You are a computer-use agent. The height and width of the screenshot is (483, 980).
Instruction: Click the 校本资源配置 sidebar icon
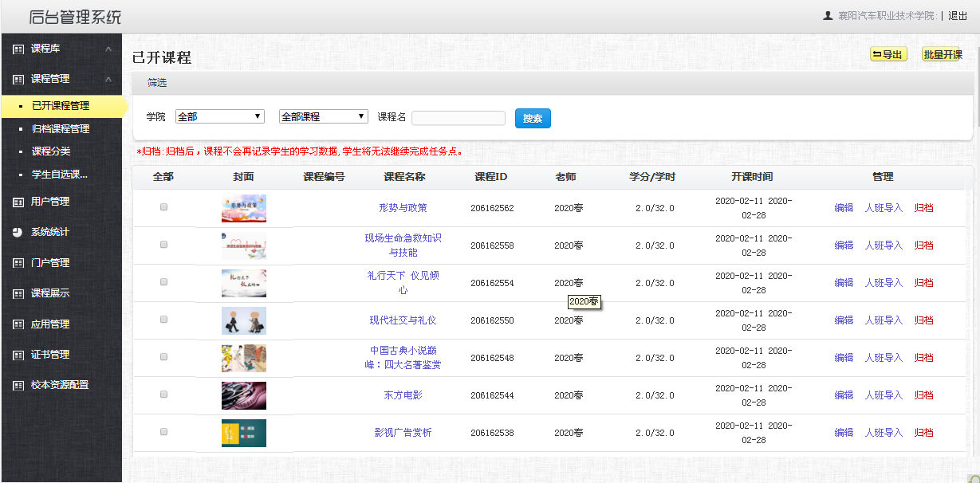coord(18,385)
